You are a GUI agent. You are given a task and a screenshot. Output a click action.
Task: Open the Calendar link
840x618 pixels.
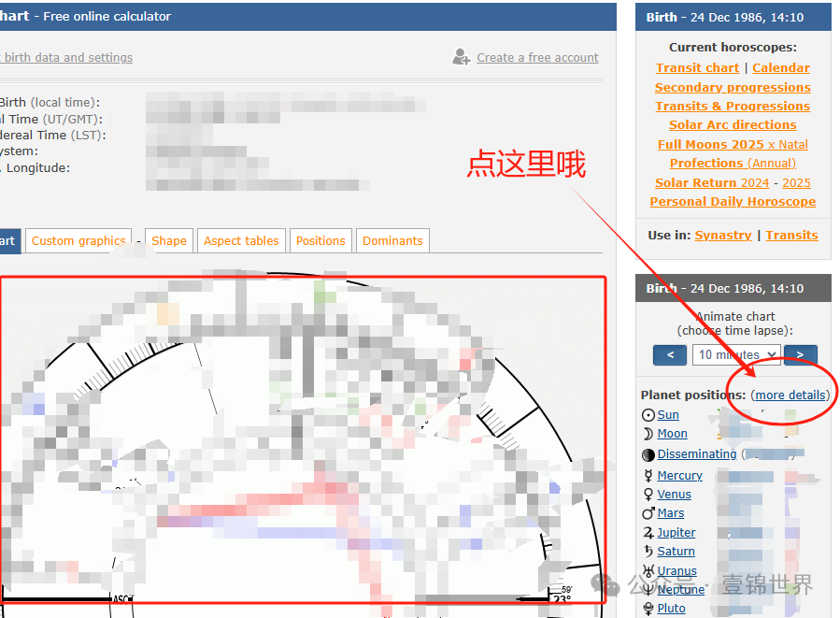coord(780,67)
